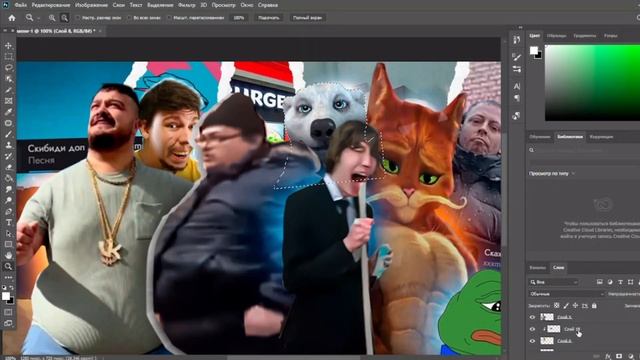Select the Rectangle shape tool
The height and width of the screenshot is (360, 640).
coord(9,244)
